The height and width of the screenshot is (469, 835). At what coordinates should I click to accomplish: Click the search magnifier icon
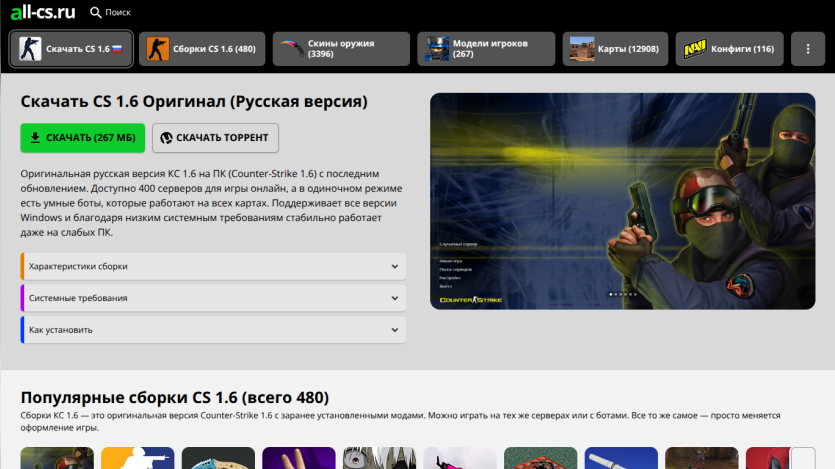[x=95, y=12]
